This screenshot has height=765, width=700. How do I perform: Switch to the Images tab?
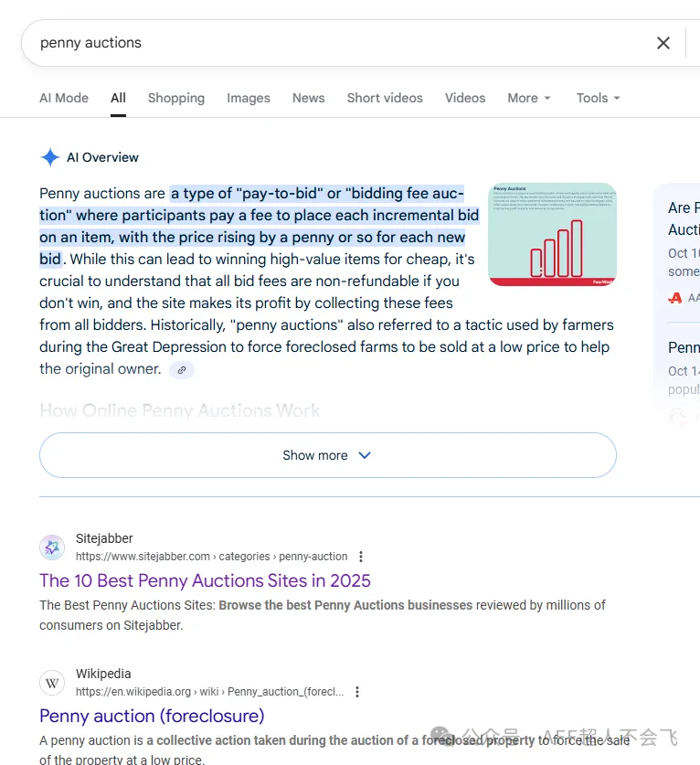point(249,98)
